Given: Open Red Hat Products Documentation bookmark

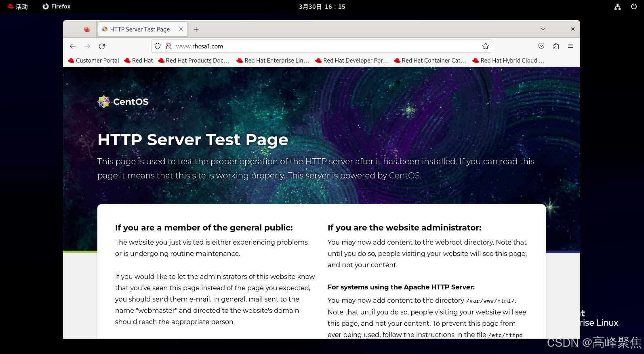Looking at the screenshot, I should click(x=194, y=61).
